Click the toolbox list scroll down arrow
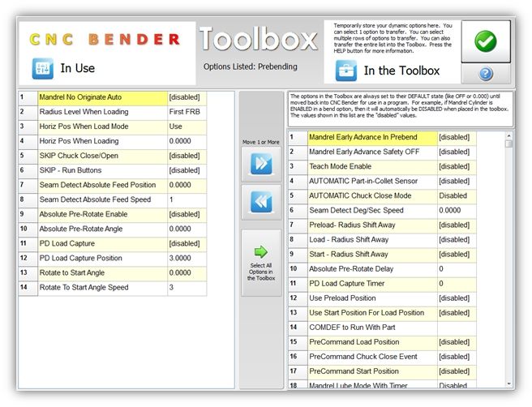The width and height of the screenshot is (532, 407). tap(508, 383)
